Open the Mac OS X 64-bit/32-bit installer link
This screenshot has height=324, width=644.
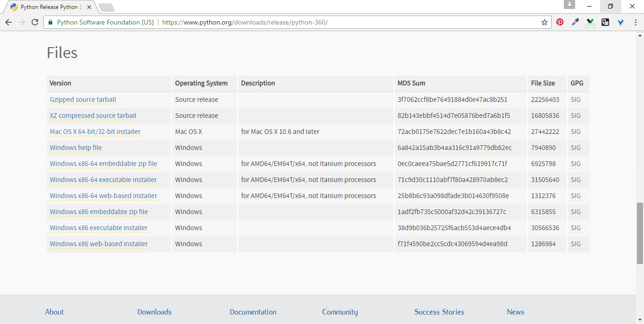click(95, 132)
